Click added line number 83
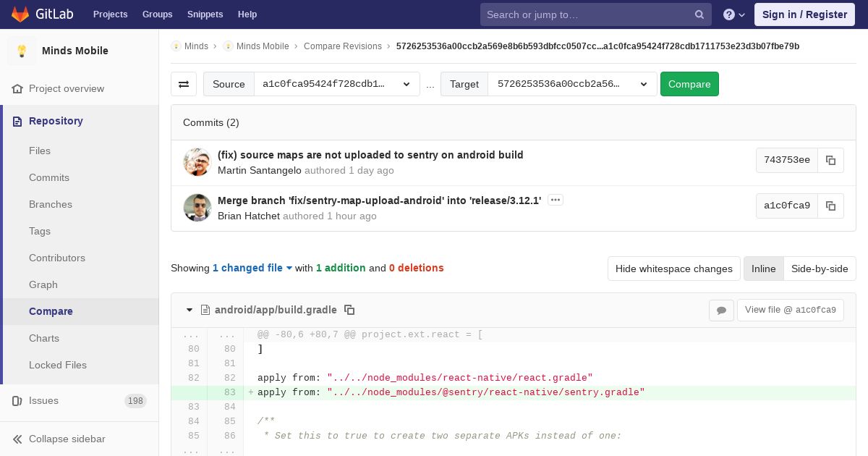 tap(230, 392)
